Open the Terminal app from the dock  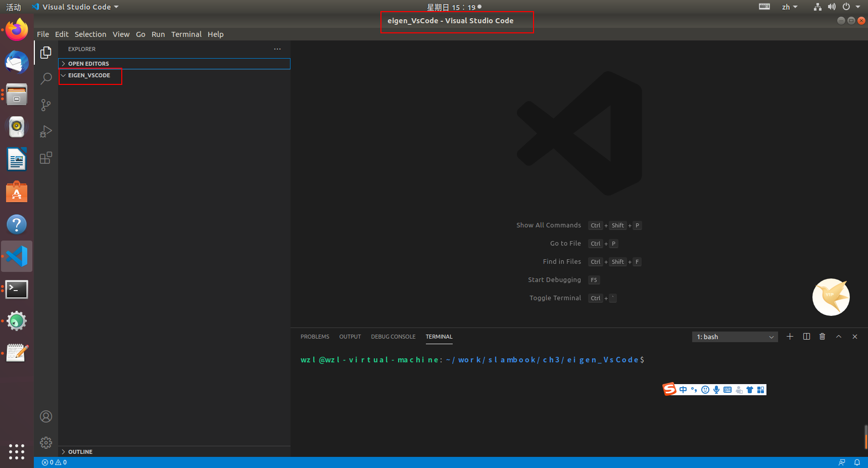point(17,289)
